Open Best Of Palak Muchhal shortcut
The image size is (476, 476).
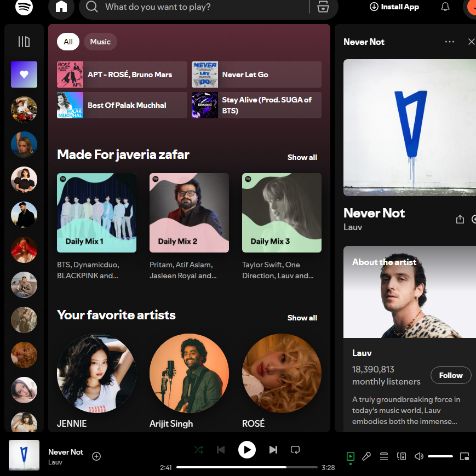click(x=122, y=105)
